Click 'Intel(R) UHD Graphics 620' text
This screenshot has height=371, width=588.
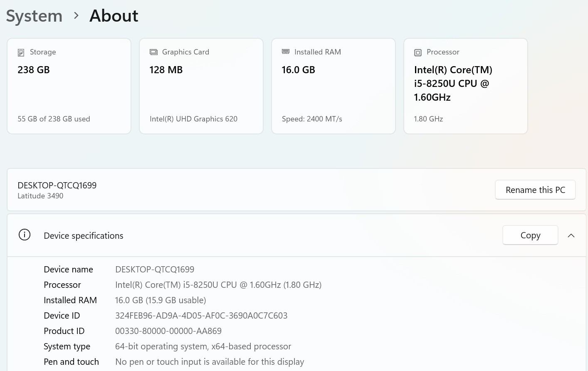pos(193,119)
